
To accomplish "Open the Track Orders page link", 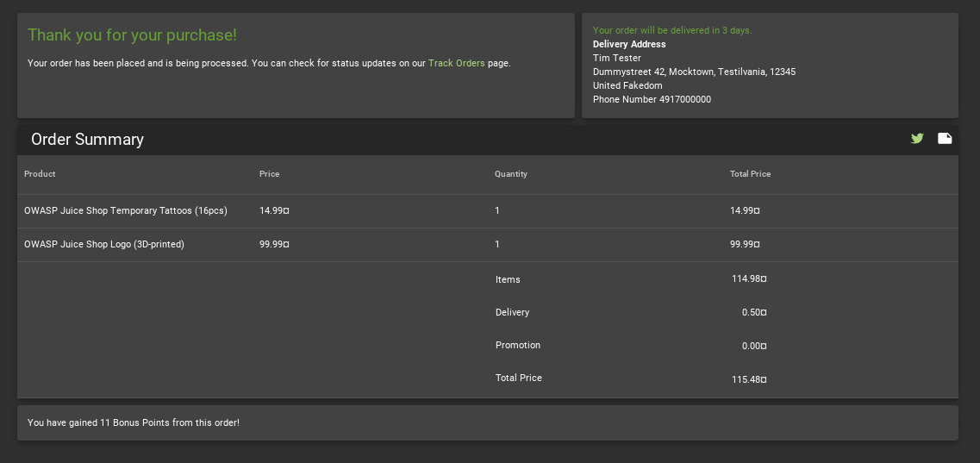I will [456, 63].
